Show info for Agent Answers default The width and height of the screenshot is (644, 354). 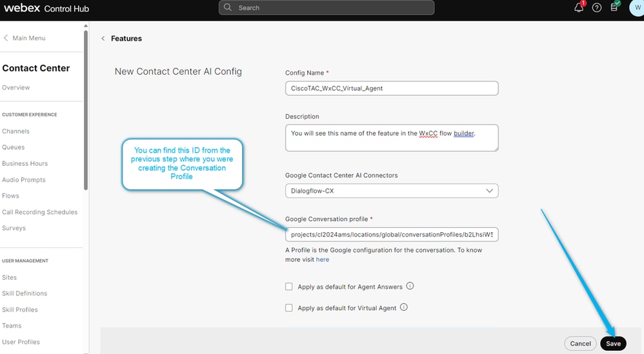pos(410,286)
